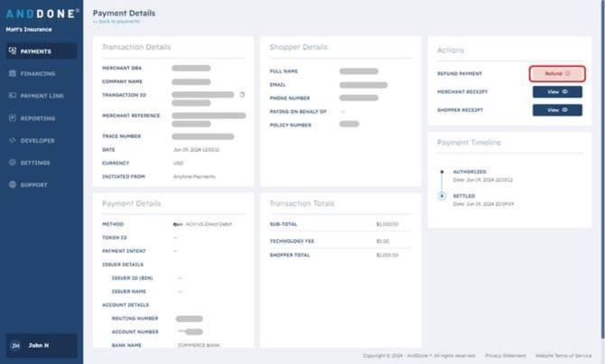
Task: View the Shopper Receipt
Action: pos(557,110)
